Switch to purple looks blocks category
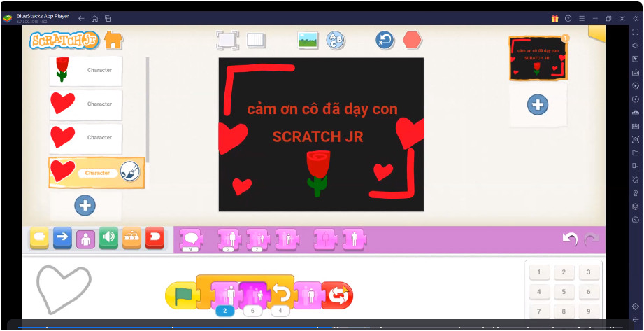Viewport: 644px width, 331px height. (85, 239)
